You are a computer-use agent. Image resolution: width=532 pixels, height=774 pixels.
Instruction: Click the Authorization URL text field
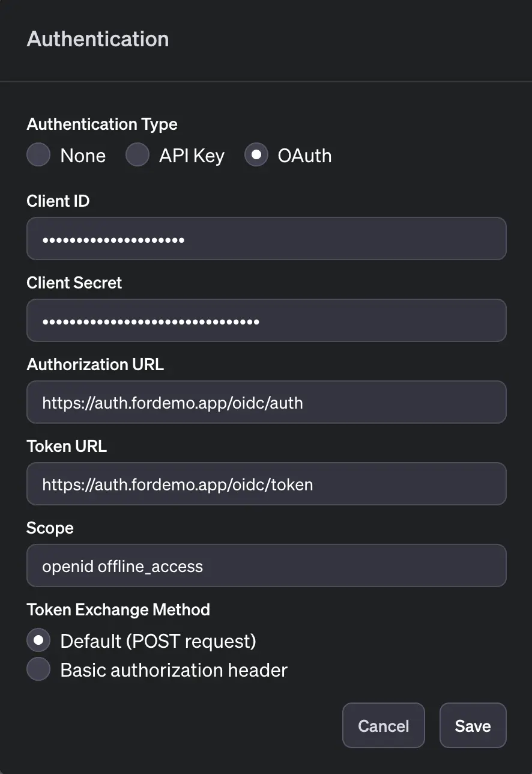pyautogui.click(x=266, y=402)
